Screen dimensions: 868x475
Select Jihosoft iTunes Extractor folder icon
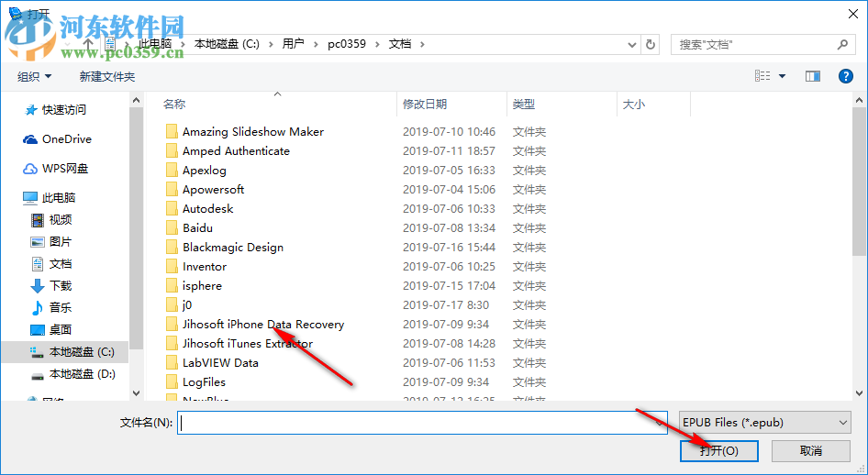(172, 343)
